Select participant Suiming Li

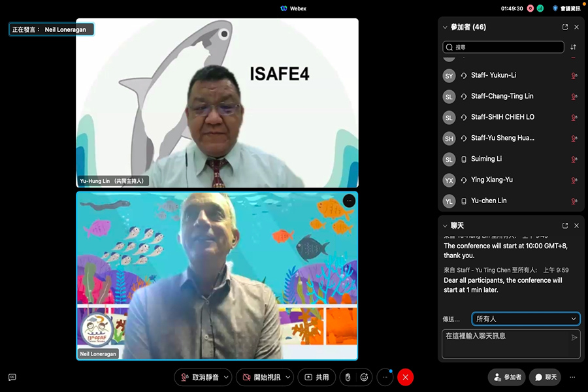pos(510,159)
